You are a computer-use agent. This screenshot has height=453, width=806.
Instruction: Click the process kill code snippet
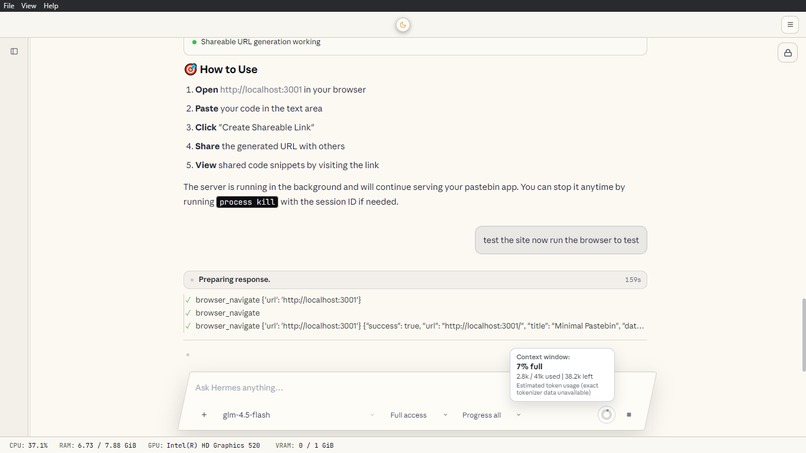pyautogui.click(x=247, y=202)
